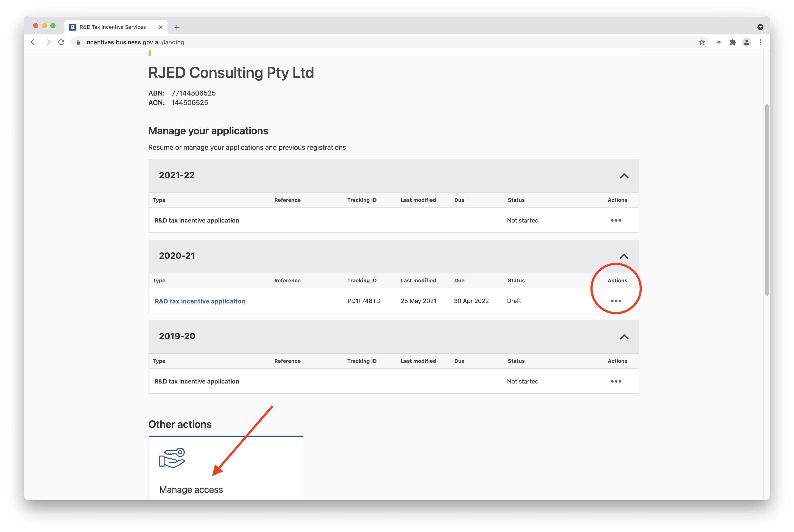Open the Chrome profile avatar
The height and width of the screenshot is (532, 794).
tap(746, 42)
